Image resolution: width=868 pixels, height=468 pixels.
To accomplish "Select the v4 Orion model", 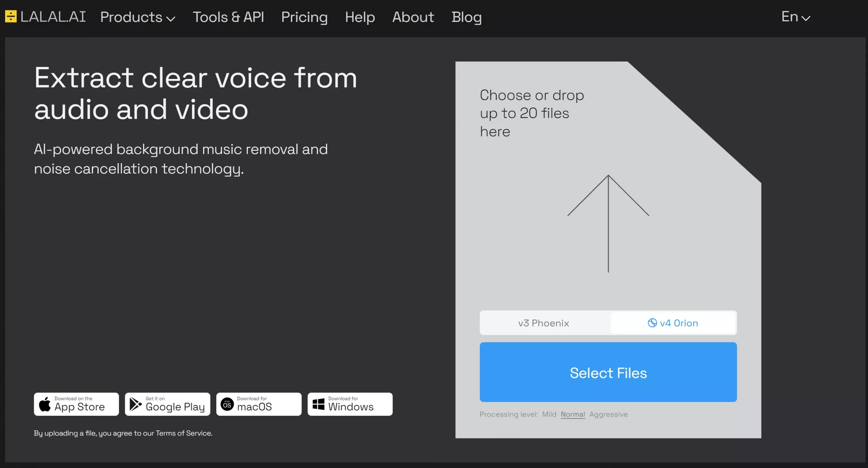I will click(673, 323).
